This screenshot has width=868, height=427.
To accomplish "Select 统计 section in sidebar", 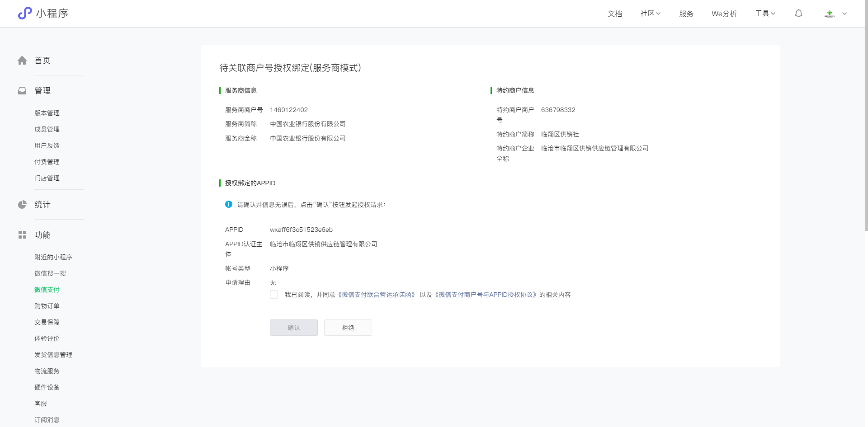I will [x=42, y=205].
